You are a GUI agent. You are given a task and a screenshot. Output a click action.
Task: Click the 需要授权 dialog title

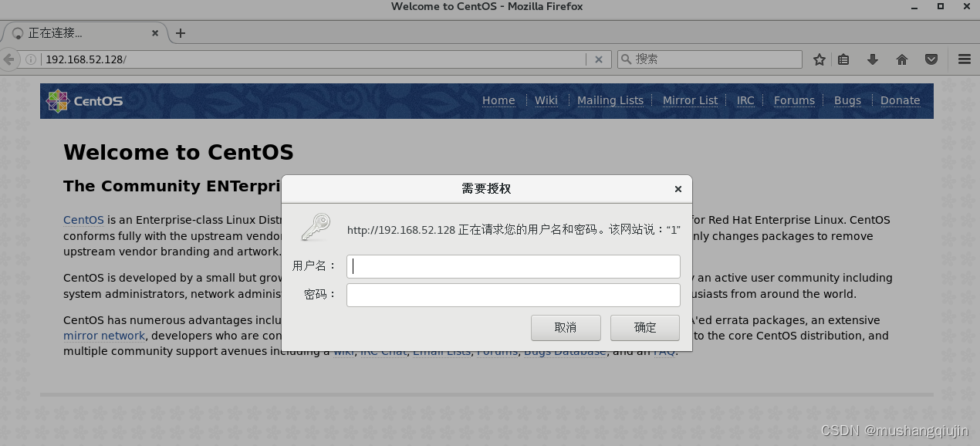point(486,189)
